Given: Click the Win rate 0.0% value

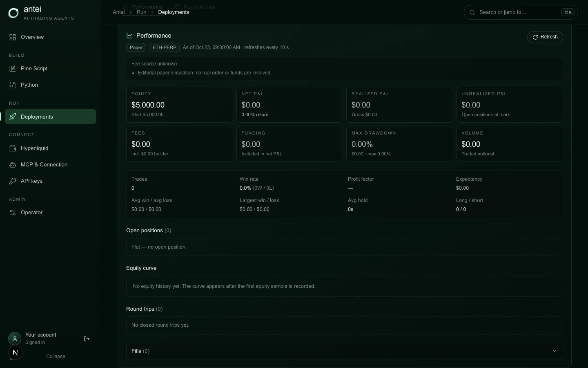Looking at the screenshot, I should coord(245,188).
